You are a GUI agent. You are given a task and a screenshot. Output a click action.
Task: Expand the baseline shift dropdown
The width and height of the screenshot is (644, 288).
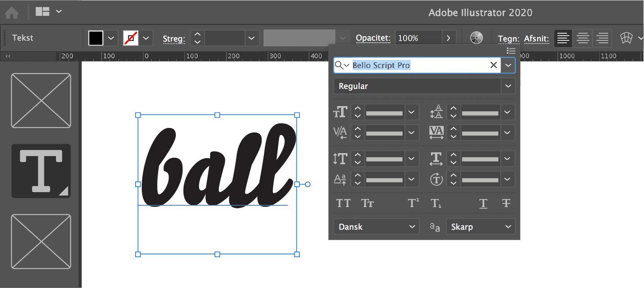click(411, 179)
